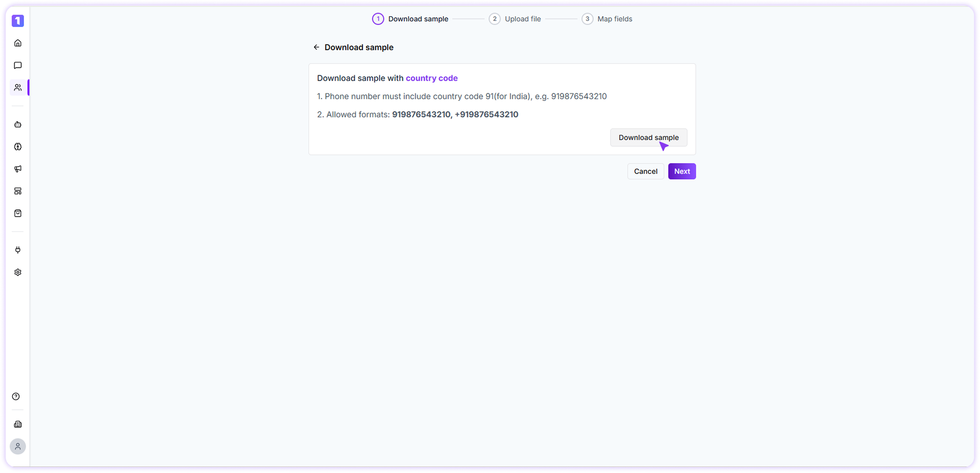Click the back arrow next to Download sample
Image resolution: width=980 pixels, height=473 pixels.
tap(316, 46)
